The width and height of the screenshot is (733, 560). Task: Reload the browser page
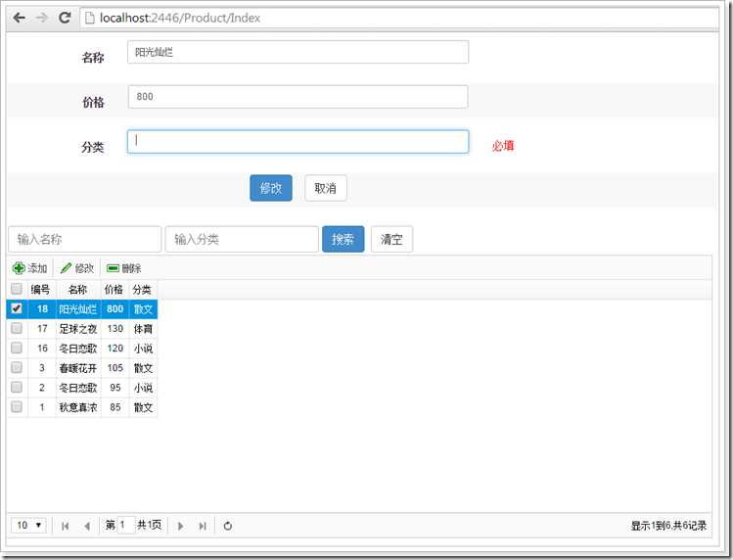[x=65, y=18]
